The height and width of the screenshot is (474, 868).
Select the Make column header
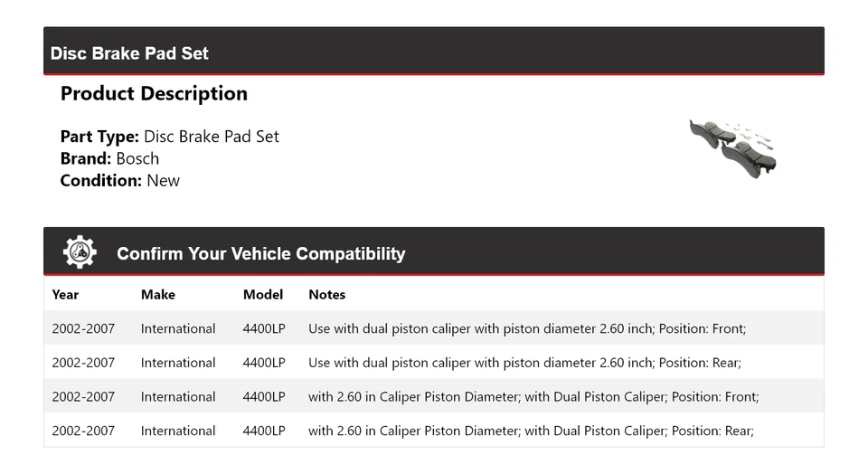click(158, 294)
